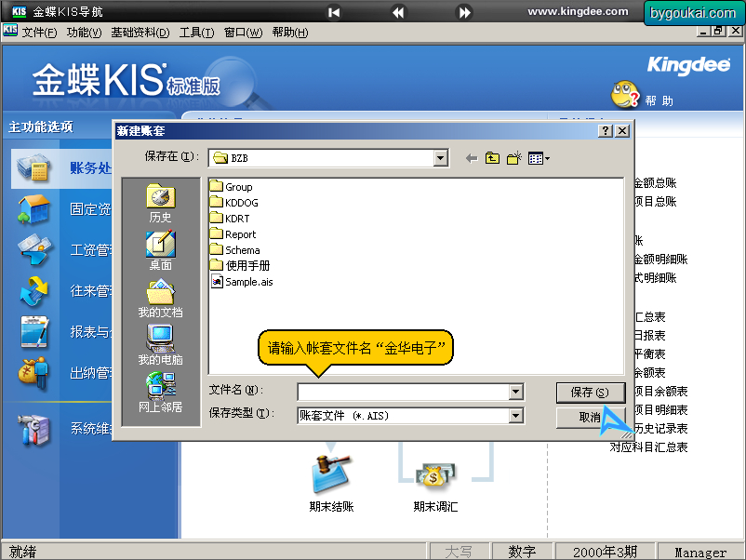Expand the 保存在 BZB folder dropdown

pyautogui.click(x=441, y=158)
